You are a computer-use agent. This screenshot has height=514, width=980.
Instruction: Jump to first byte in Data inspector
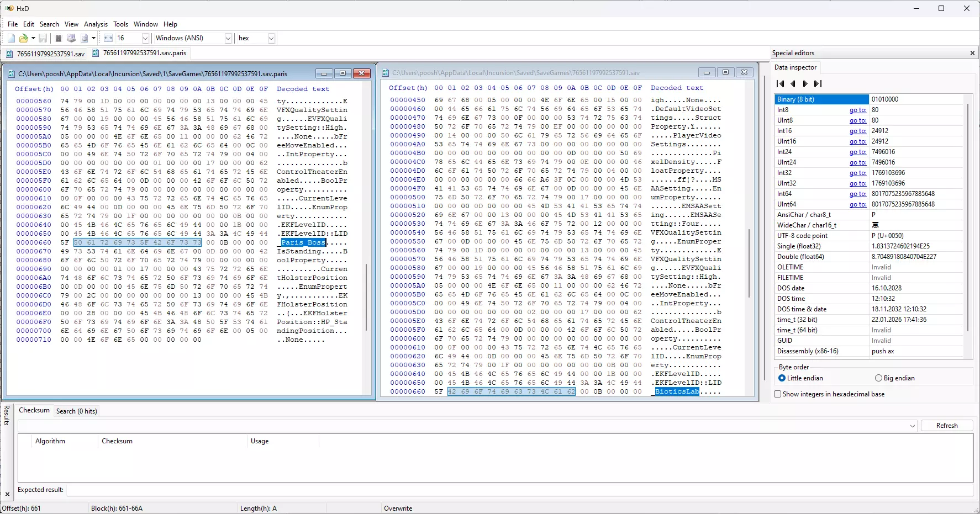tap(780, 84)
